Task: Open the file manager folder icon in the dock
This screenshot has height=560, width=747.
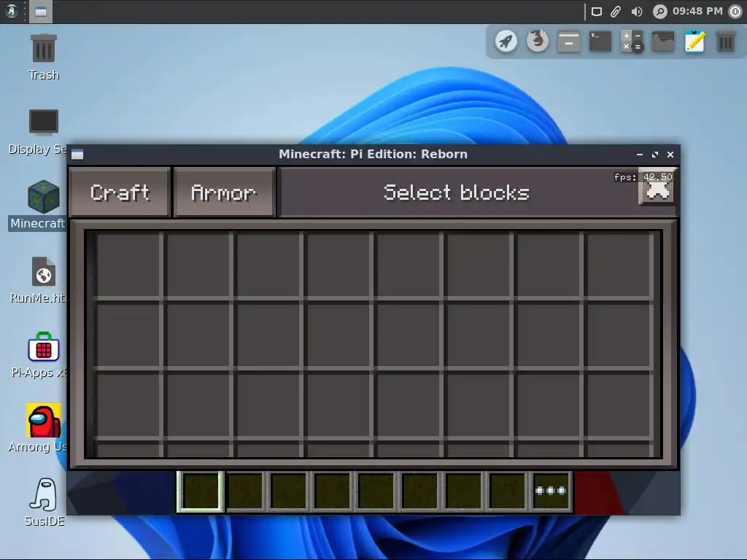Action: pos(663,42)
